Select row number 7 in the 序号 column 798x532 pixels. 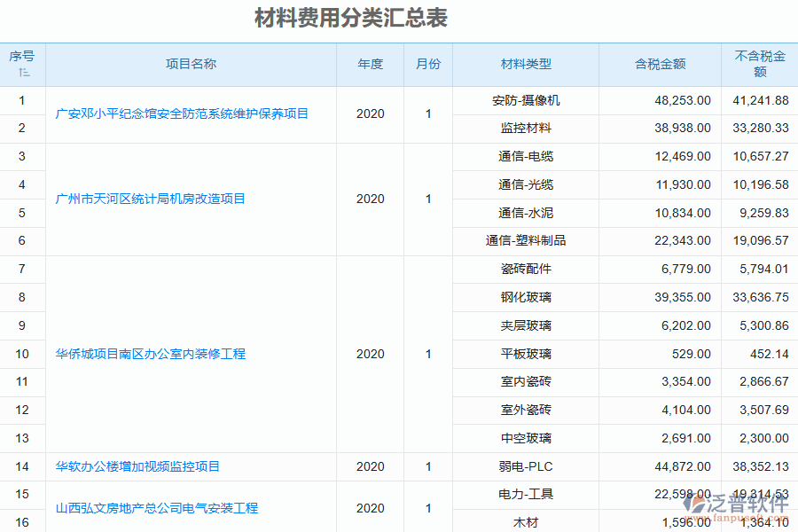click(22, 269)
